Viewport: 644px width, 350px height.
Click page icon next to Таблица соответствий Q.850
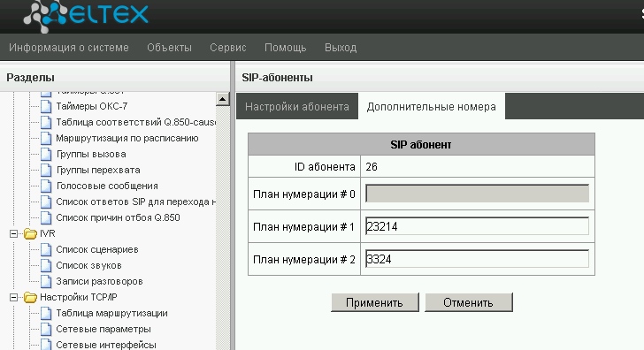[46, 122]
